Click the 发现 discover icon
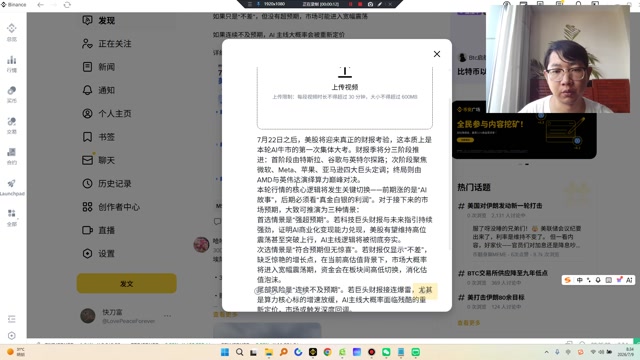The width and height of the screenshot is (640, 360). (x=87, y=20)
